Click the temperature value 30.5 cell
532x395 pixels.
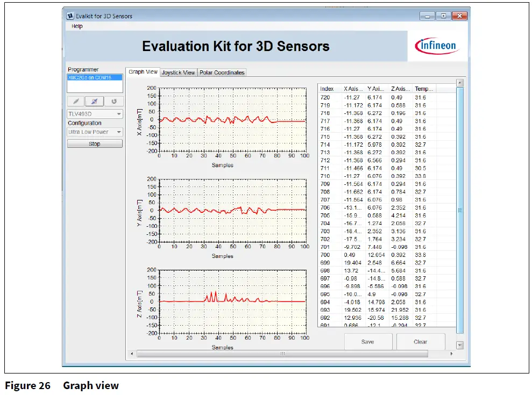pyautogui.click(x=420, y=168)
